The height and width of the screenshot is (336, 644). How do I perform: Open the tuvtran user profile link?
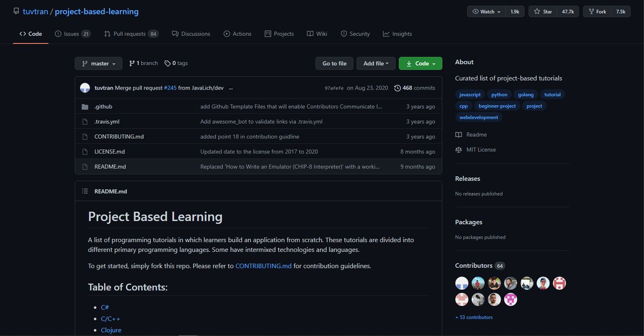35,11
